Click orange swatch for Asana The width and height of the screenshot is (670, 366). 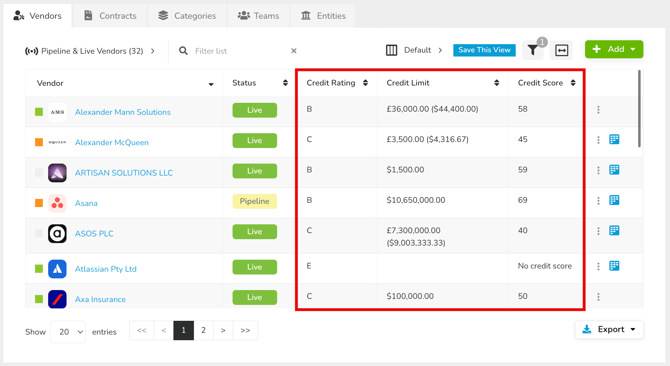(39, 203)
